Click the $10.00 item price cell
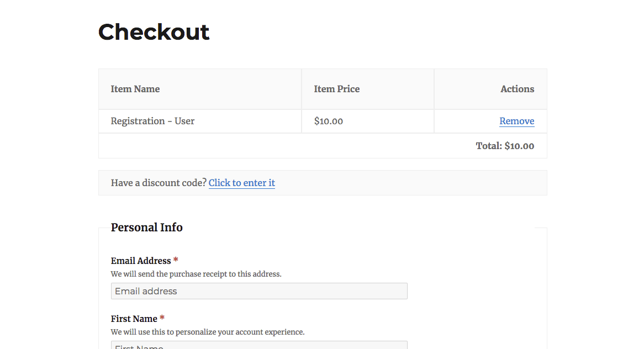This screenshot has width=644, height=349. tap(329, 121)
